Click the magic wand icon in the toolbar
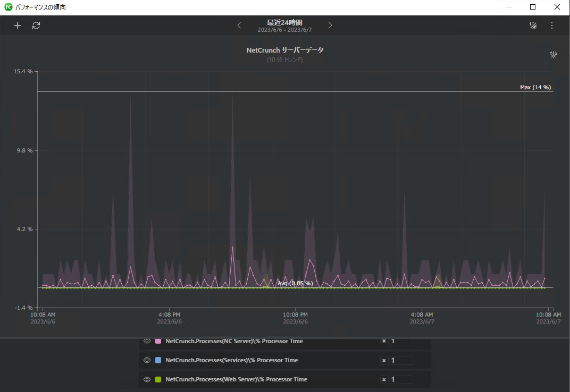 [x=533, y=25]
